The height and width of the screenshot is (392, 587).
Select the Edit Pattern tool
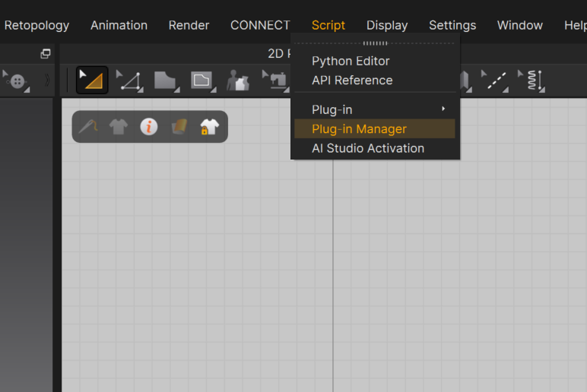[92, 80]
